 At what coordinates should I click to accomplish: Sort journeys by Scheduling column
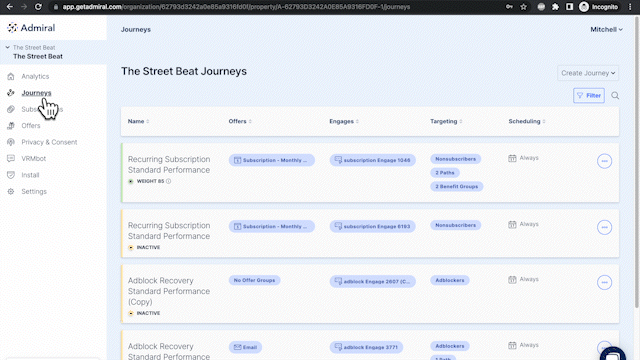[x=527, y=121]
